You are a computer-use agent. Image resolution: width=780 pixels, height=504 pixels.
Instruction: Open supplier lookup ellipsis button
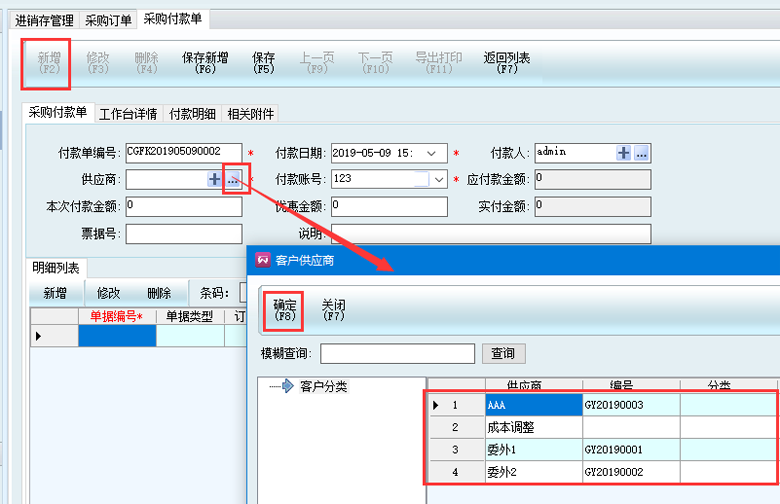click(232, 179)
